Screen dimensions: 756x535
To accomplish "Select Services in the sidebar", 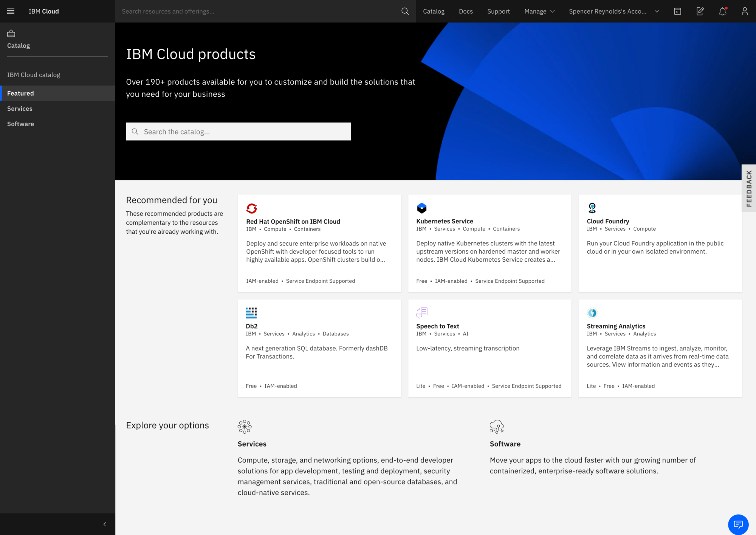I will click(57, 109).
